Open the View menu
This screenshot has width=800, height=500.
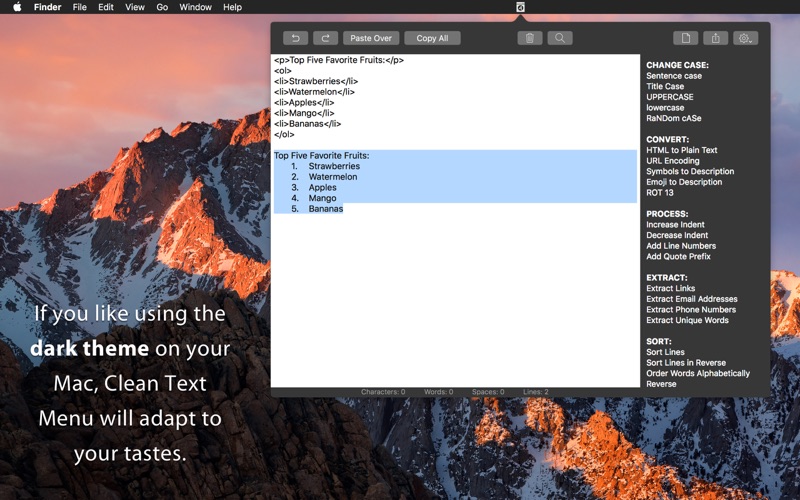tap(135, 7)
